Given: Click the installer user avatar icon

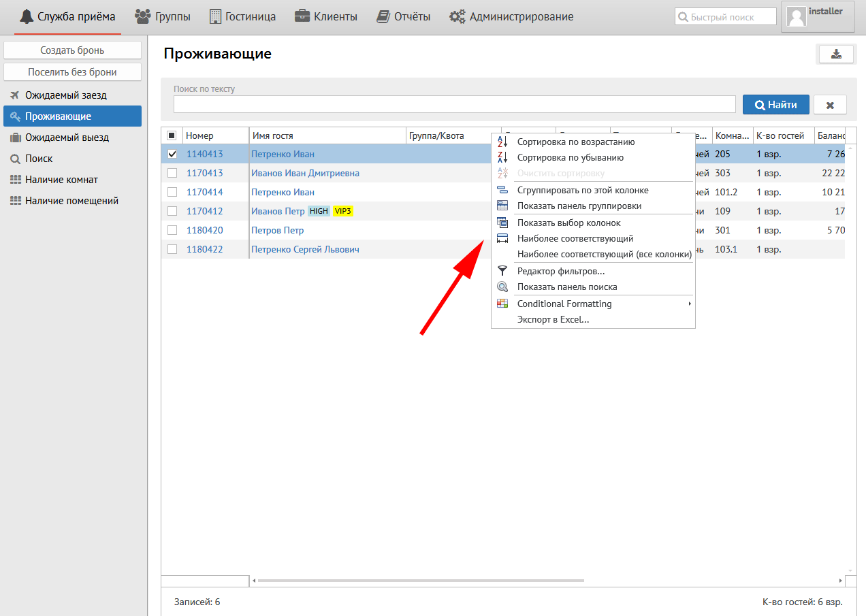Looking at the screenshot, I should [797, 17].
